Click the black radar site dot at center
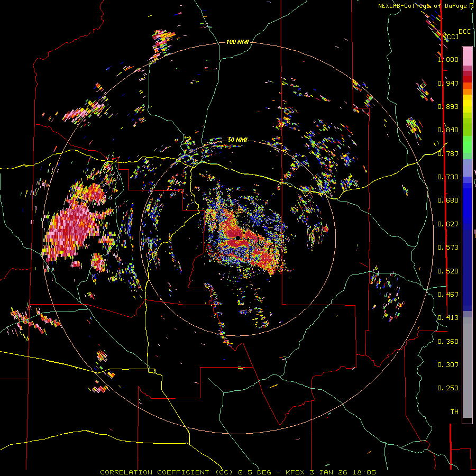Screen dimensions: 476x476 point(237,238)
